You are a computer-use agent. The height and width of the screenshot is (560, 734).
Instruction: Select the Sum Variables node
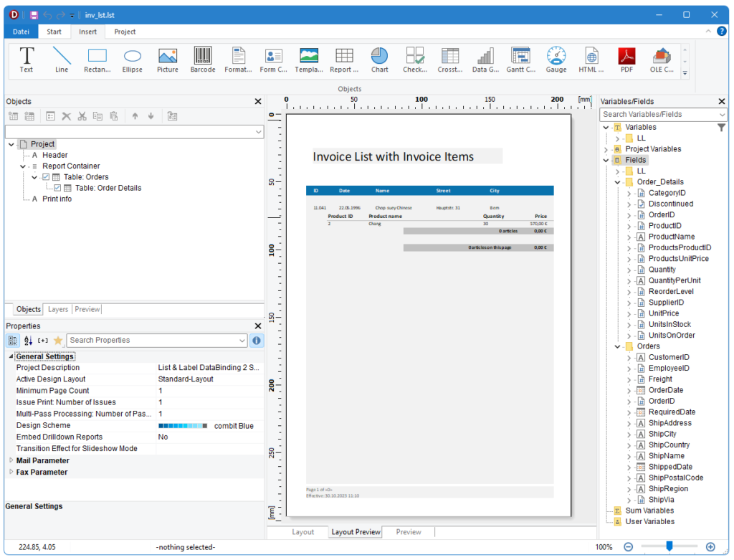coord(649,511)
